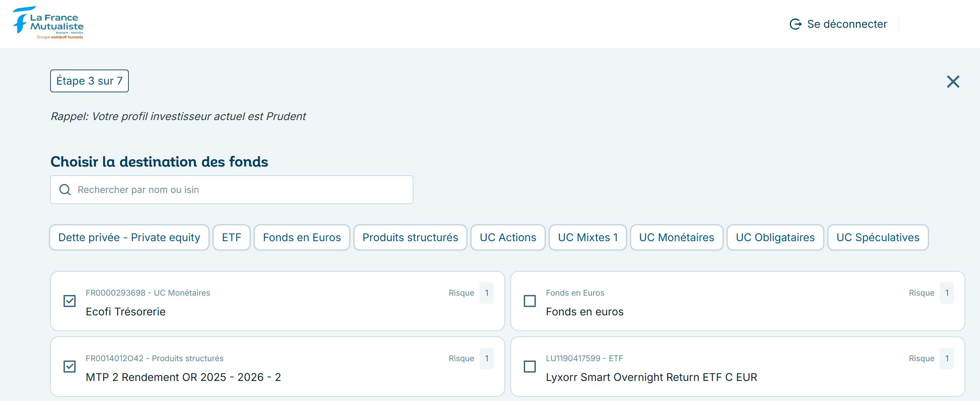Select UC Spéculatives filter chip
The height and width of the screenshot is (401, 980).
(x=877, y=237)
